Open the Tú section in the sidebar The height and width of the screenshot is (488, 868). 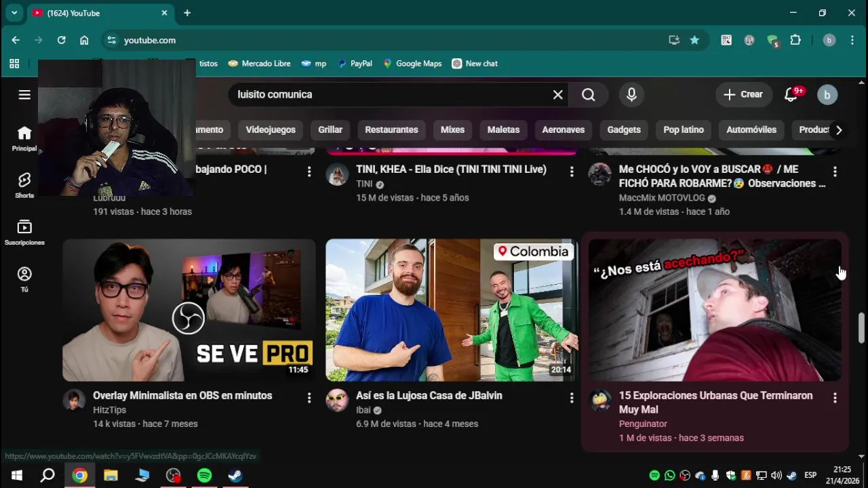(x=24, y=279)
